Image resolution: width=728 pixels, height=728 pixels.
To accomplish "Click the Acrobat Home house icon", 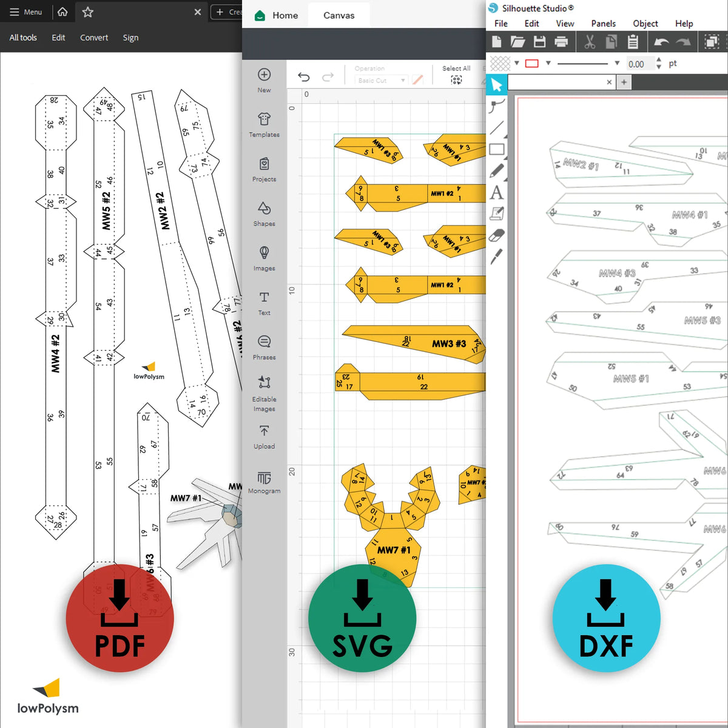I will [62, 12].
